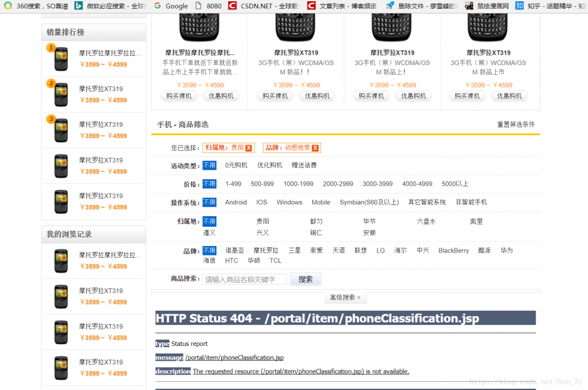Filter by IOS operating system
The image size is (588, 390).
[x=262, y=202]
